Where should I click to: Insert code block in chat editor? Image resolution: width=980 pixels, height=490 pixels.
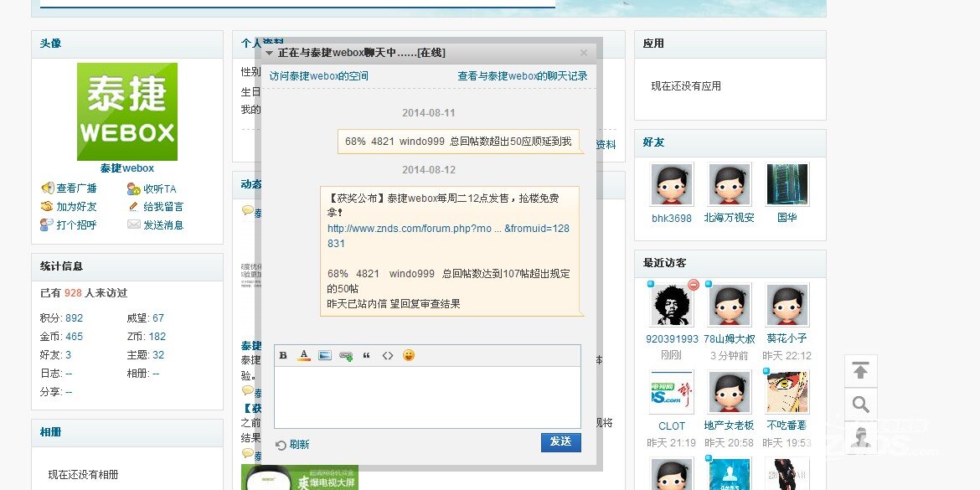coord(388,356)
